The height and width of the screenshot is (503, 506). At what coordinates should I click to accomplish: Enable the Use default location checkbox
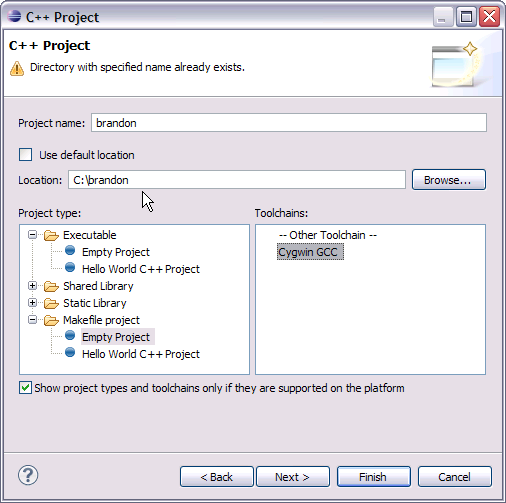coord(26,155)
